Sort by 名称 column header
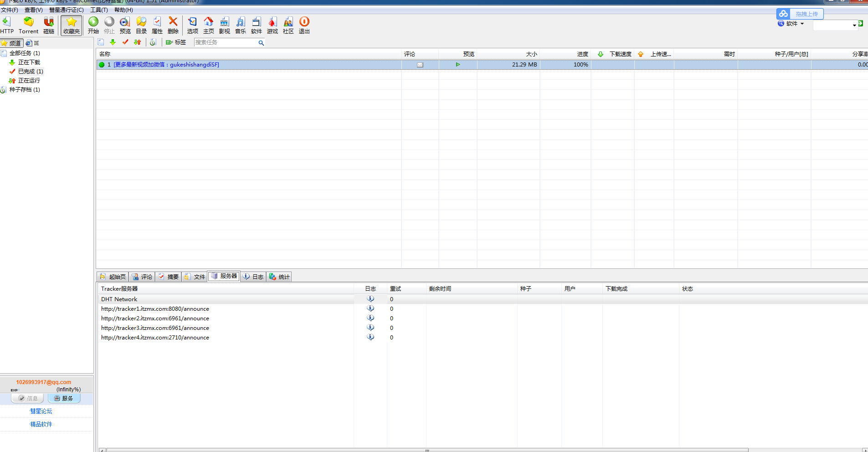This screenshot has height=452, width=868. 249,54
